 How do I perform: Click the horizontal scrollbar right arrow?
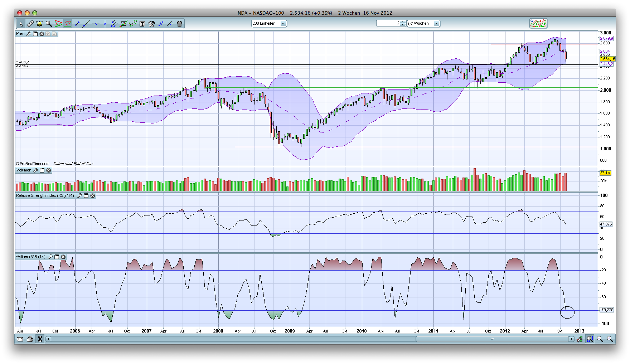point(571,339)
